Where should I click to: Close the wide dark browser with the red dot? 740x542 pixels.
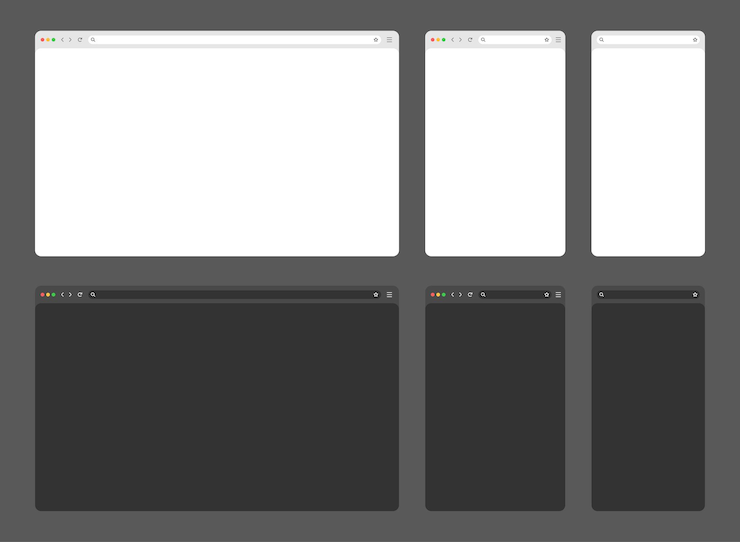42,295
